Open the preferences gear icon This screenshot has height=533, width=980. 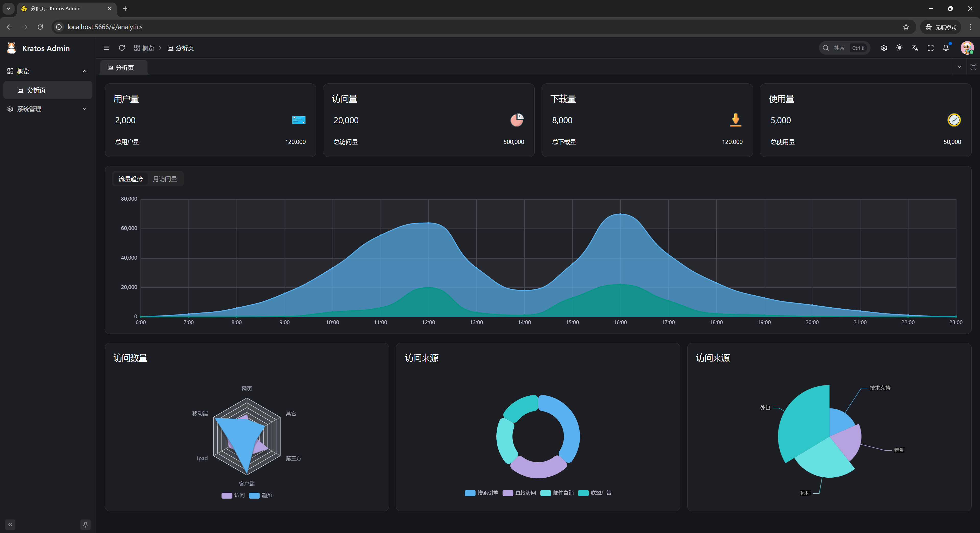coord(884,48)
